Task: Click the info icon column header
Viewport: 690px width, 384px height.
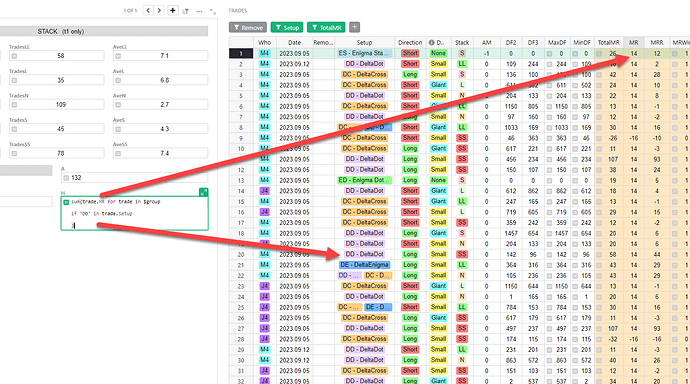Action: 431,43
